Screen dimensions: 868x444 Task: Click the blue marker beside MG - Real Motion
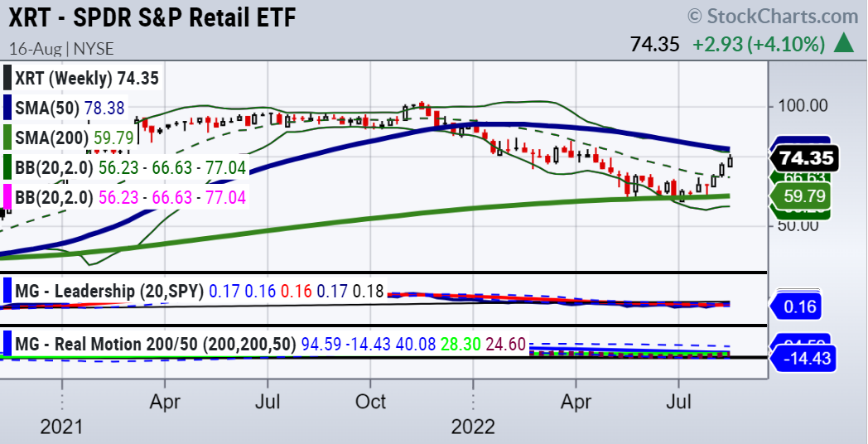[8, 342]
